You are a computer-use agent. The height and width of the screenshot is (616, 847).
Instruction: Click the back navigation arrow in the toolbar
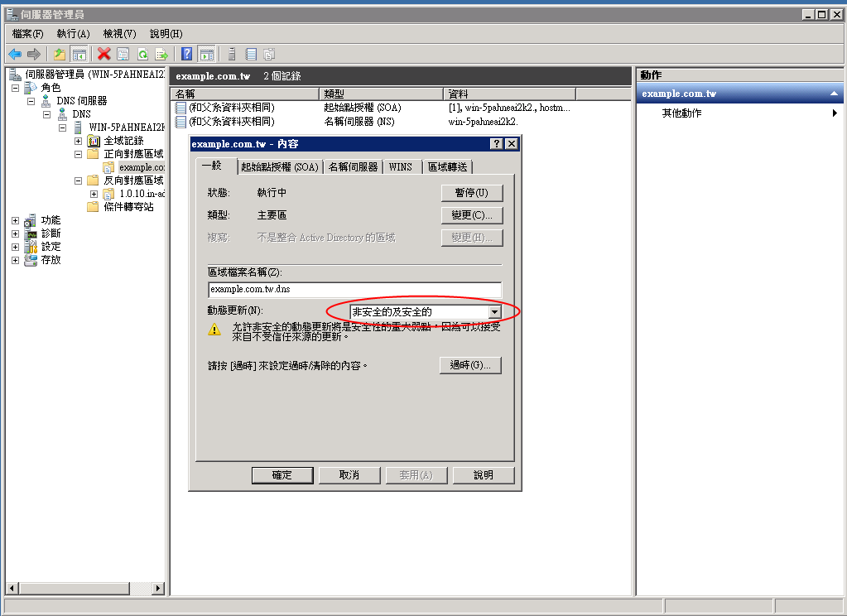15,54
